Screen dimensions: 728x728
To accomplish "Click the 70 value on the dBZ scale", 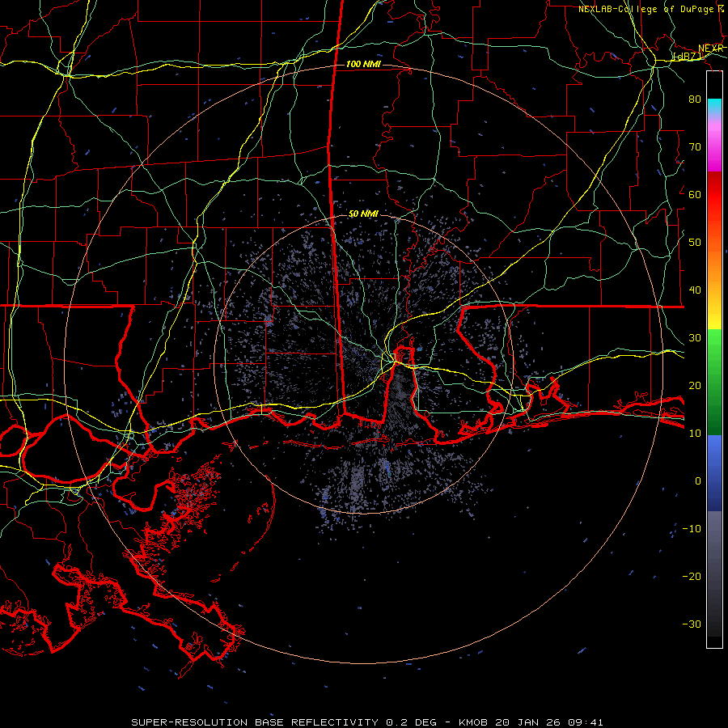I will point(695,146).
